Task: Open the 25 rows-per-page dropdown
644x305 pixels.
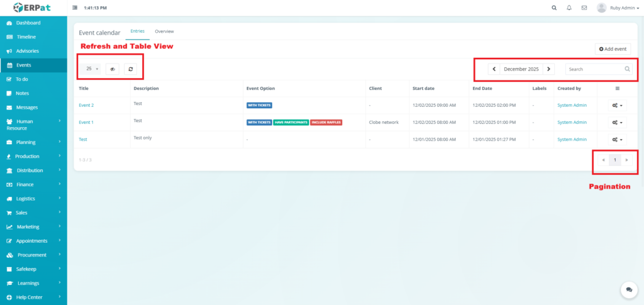Action: pos(92,69)
